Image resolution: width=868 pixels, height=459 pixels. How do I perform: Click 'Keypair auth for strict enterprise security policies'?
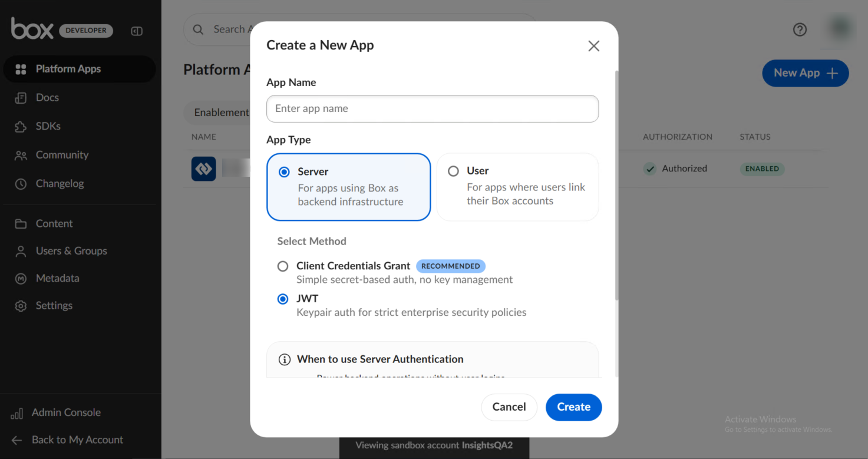pyautogui.click(x=411, y=312)
